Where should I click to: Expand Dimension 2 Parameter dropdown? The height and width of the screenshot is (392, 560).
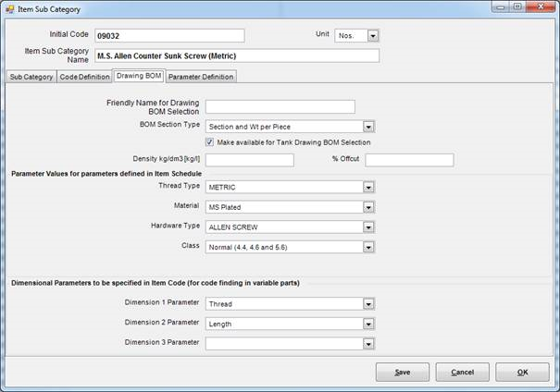click(x=367, y=324)
